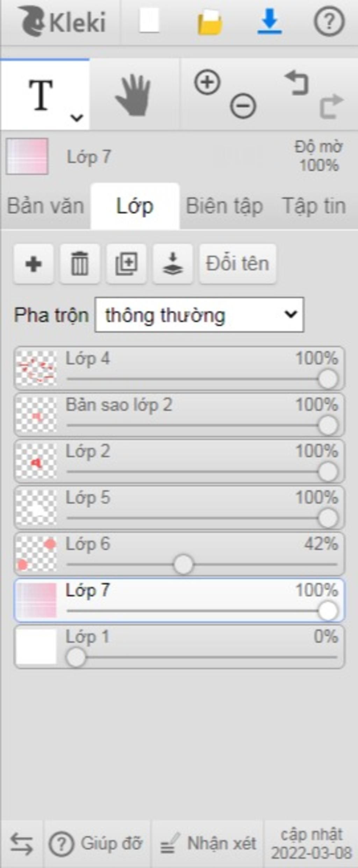Switch to the Tập tin tab
This screenshot has height=868, width=358.
pos(314,206)
